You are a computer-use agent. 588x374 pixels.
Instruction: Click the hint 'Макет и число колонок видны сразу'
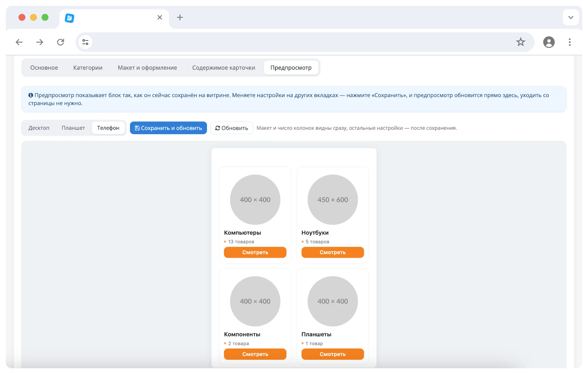click(357, 128)
